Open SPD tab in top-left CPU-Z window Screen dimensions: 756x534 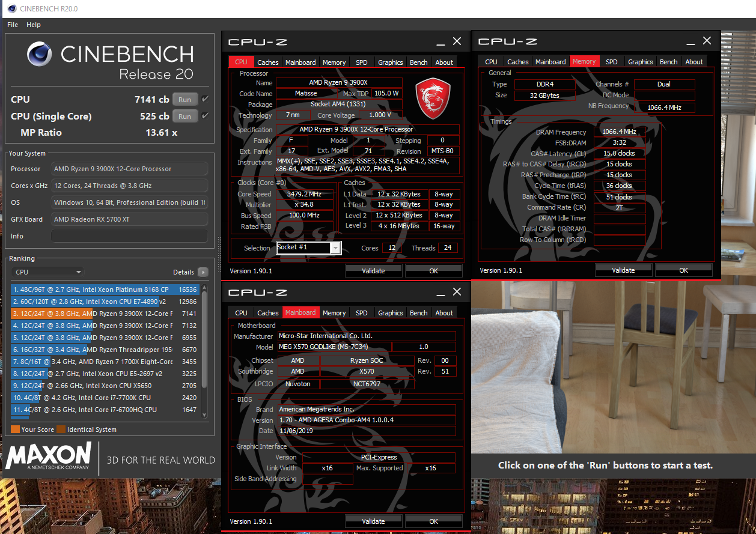[362, 62]
